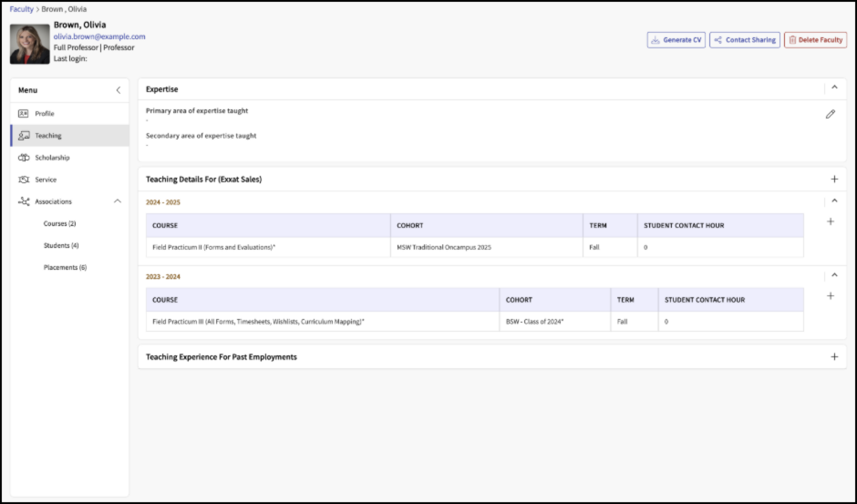Click the download icon in Generate CV
The width and height of the screenshot is (857, 504).
tap(655, 40)
